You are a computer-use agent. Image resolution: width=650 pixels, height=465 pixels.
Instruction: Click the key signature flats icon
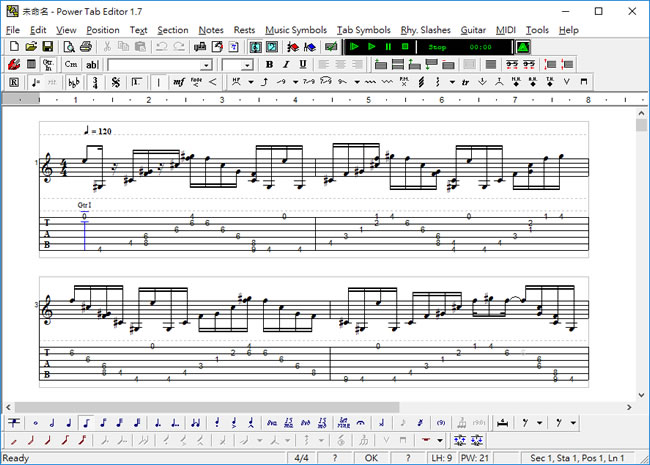click(x=75, y=82)
